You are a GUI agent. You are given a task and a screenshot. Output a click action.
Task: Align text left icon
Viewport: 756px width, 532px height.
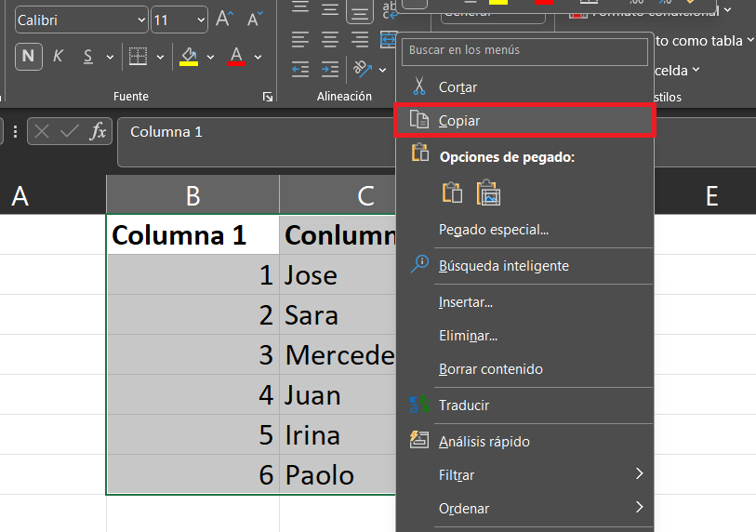[300, 40]
